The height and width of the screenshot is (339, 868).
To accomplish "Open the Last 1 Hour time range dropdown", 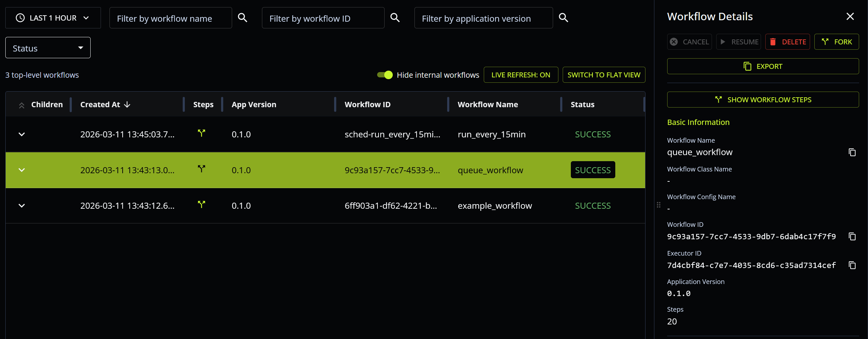I will [53, 18].
